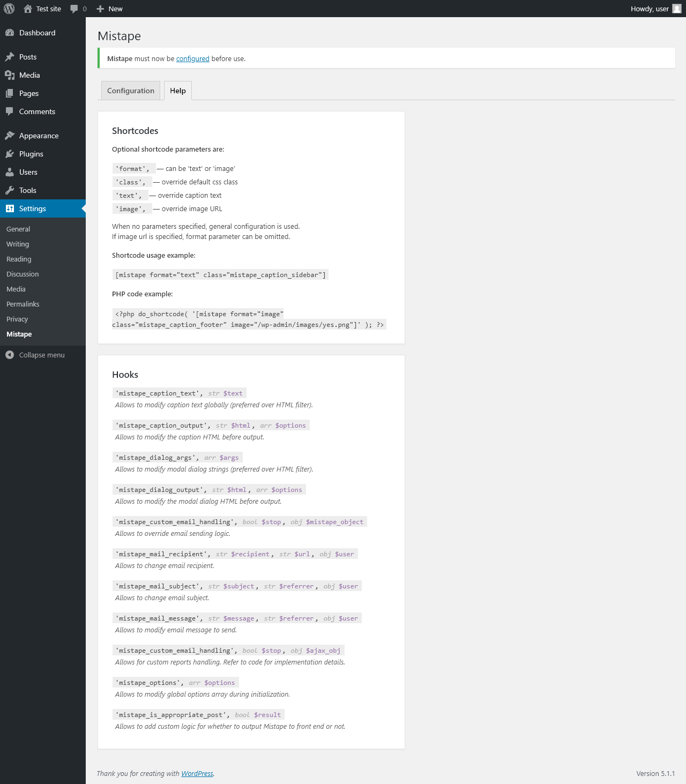Click the Dashboard gauge icon

tap(10, 33)
